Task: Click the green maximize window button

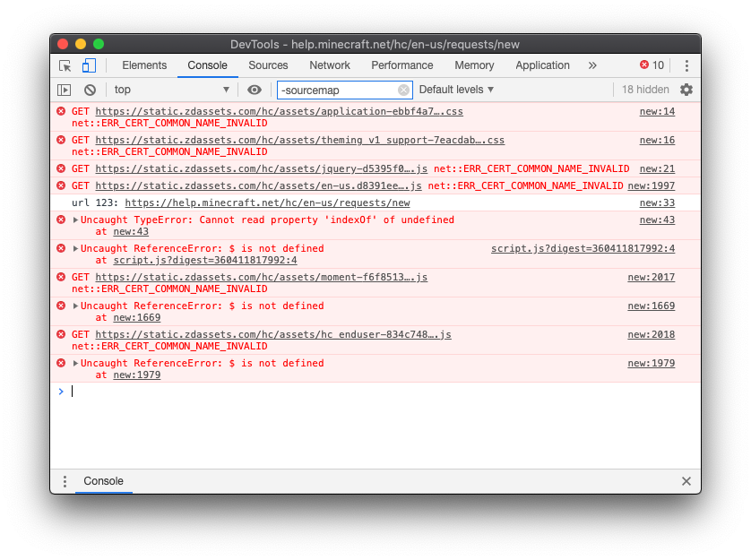Action: pyautogui.click(x=99, y=44)
